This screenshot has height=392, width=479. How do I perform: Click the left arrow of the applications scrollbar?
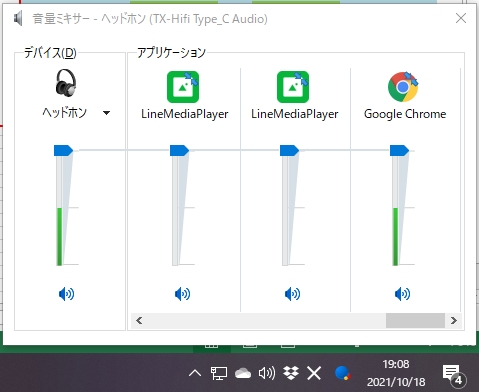pyautogui.click(x=139, y=321)
